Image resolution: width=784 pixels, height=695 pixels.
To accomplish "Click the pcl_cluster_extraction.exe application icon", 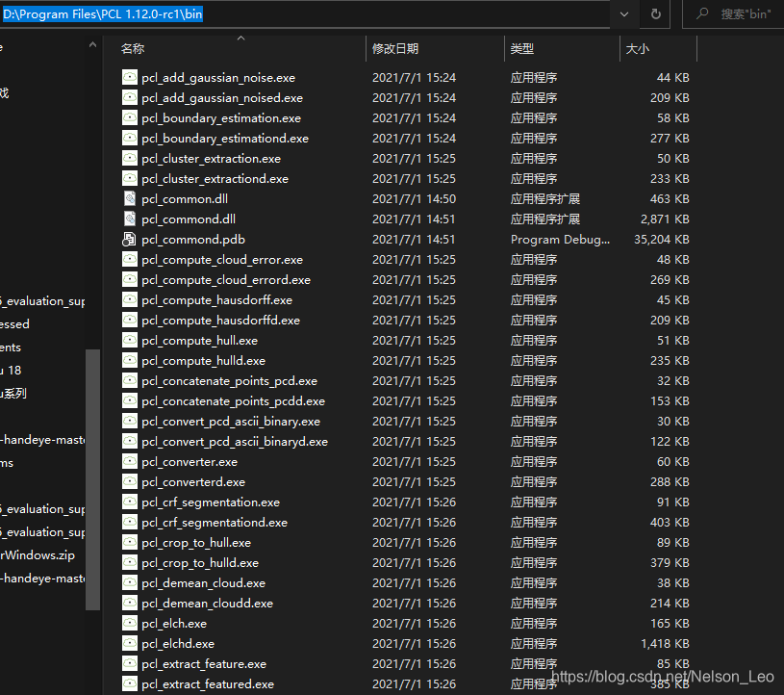I will (130, 159).
